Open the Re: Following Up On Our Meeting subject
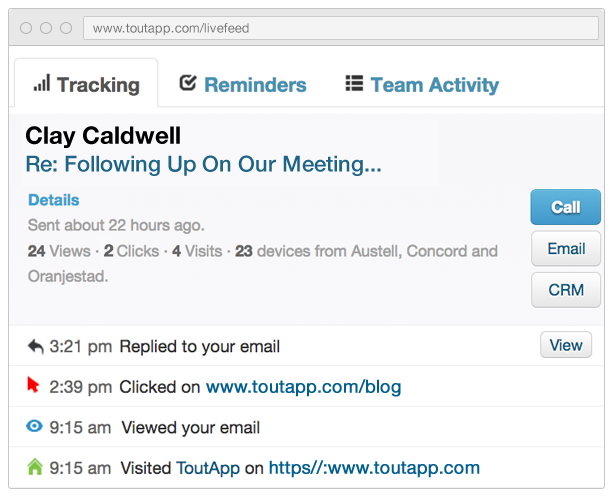The image size is (613, 499). point(203,164)
